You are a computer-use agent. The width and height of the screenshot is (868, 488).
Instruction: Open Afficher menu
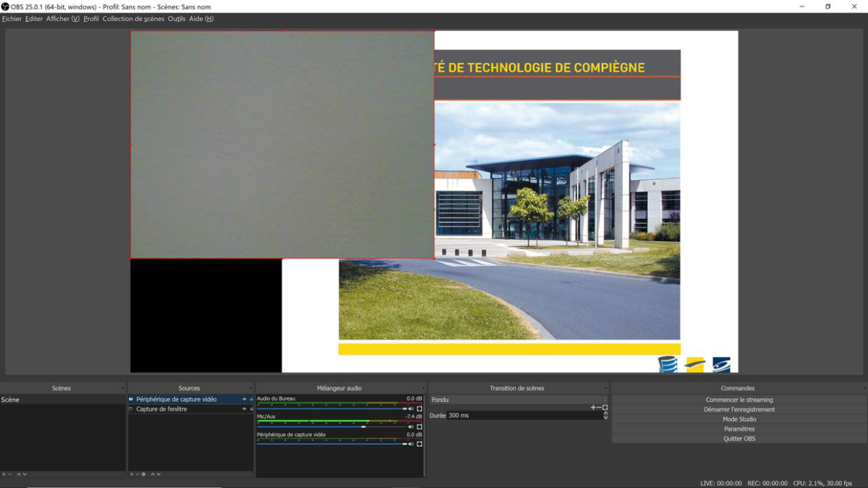(63, 19)
